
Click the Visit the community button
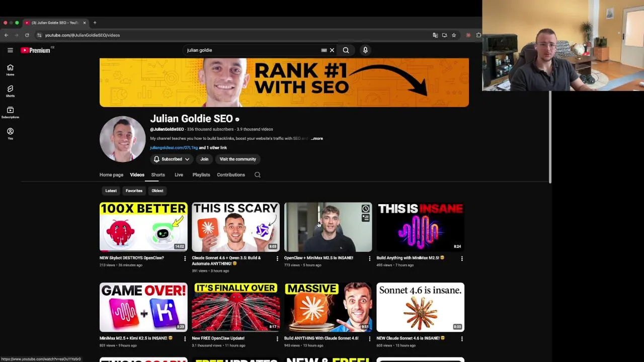pyautogui.click(x=237, y=159)
